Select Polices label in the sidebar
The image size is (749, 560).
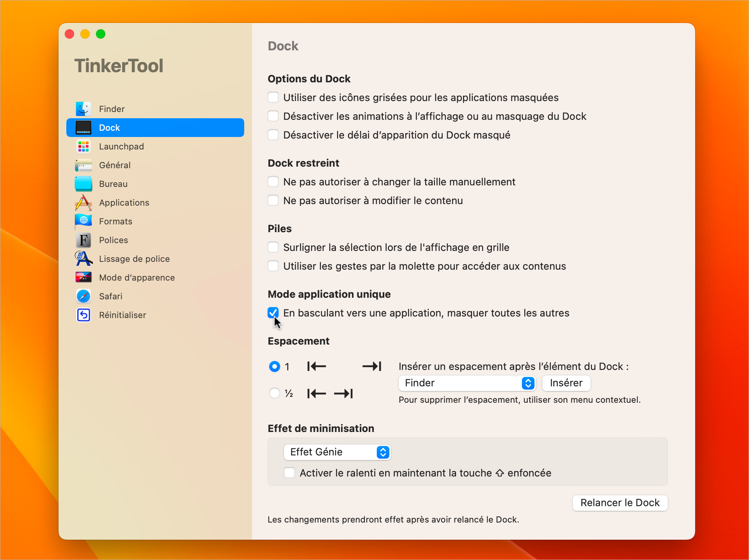[114, 240]
